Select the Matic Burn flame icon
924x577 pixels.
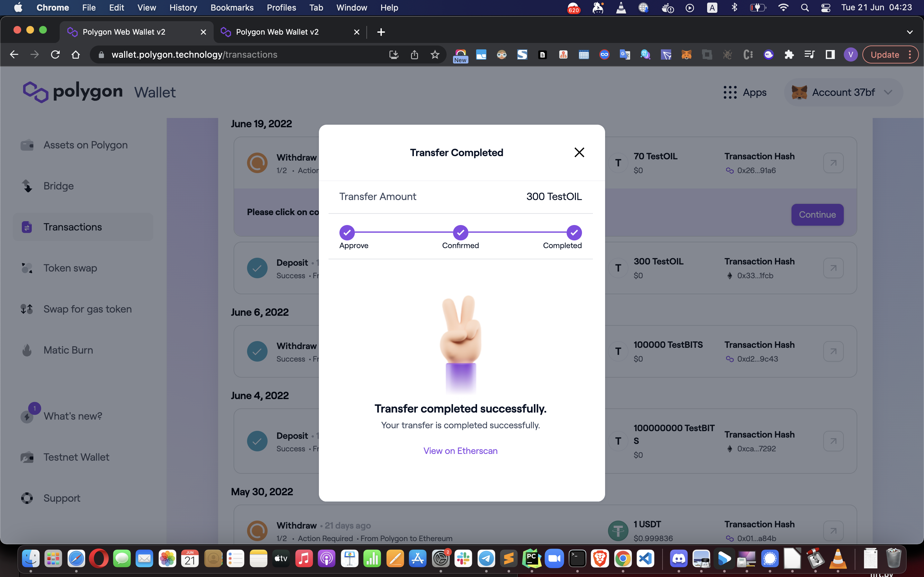[27, 350]
